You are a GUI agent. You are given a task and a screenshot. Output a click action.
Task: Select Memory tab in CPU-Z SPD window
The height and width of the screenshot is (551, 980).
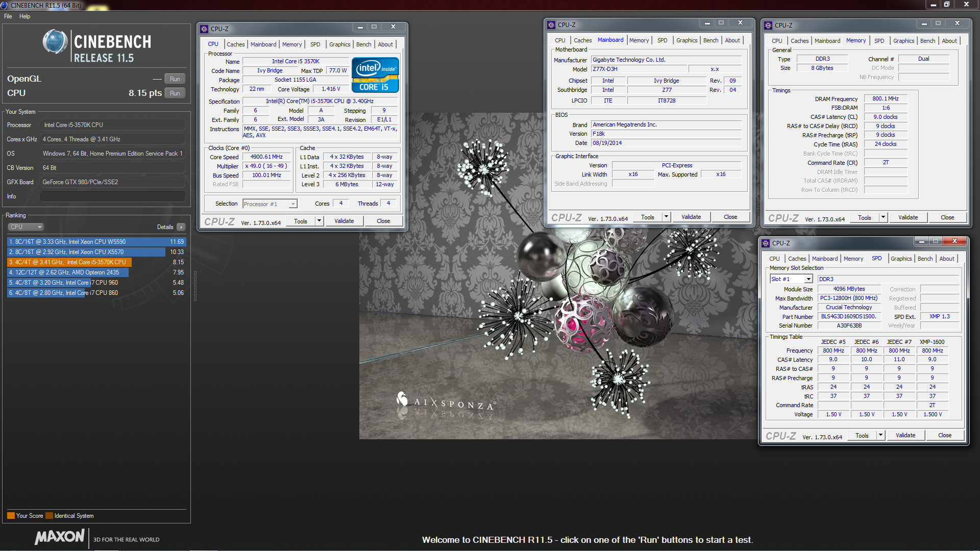[x=853, y=259]
